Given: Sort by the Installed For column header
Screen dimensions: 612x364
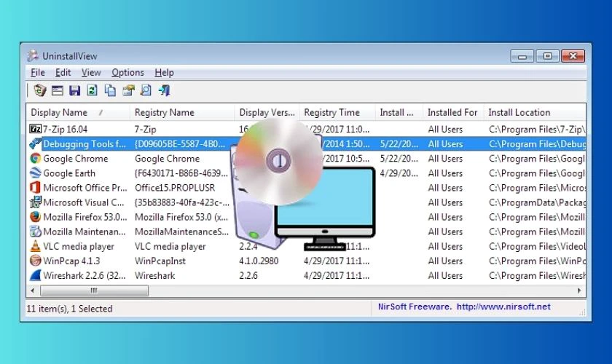Looking at the screenshot, I should point(453,112).
